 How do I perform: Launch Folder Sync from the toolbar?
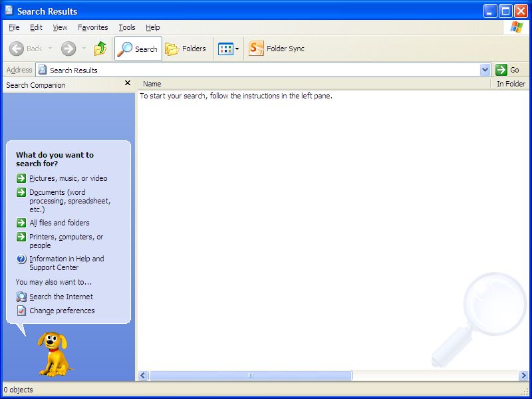(x=276, y=49)
